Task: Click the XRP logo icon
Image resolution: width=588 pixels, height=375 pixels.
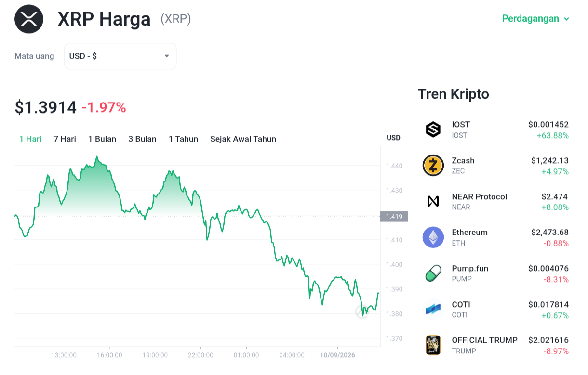Action: (x=29, y=19)
